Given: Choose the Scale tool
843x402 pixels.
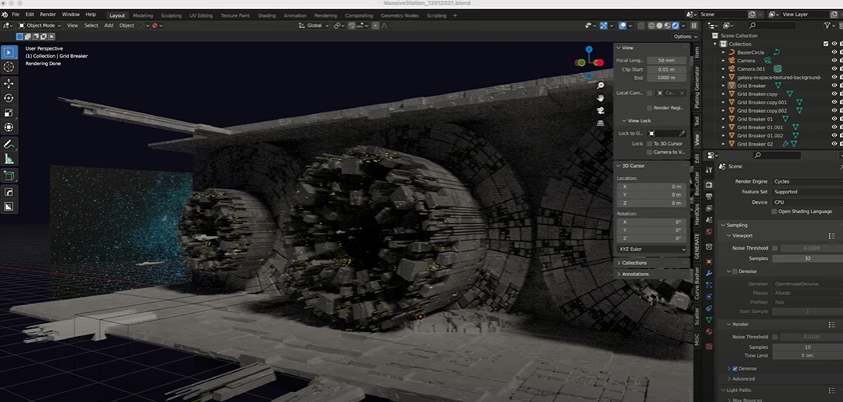Looking at the screenshot, I should [9, 112].
